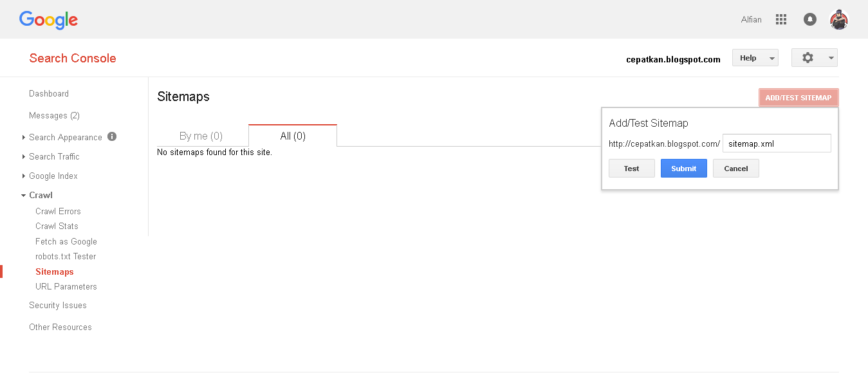Open the settings gear dropdown

[814, 58]
